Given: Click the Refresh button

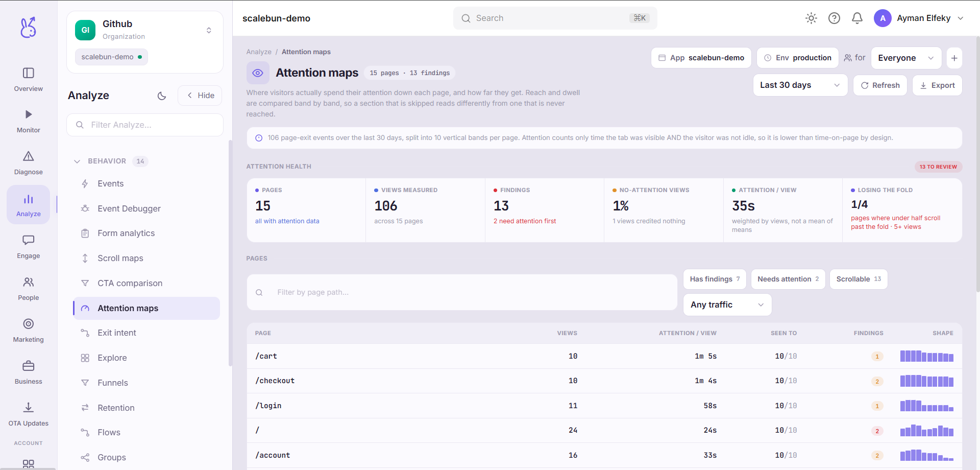Looking at the screenshot, I should (x=880, y=85).
